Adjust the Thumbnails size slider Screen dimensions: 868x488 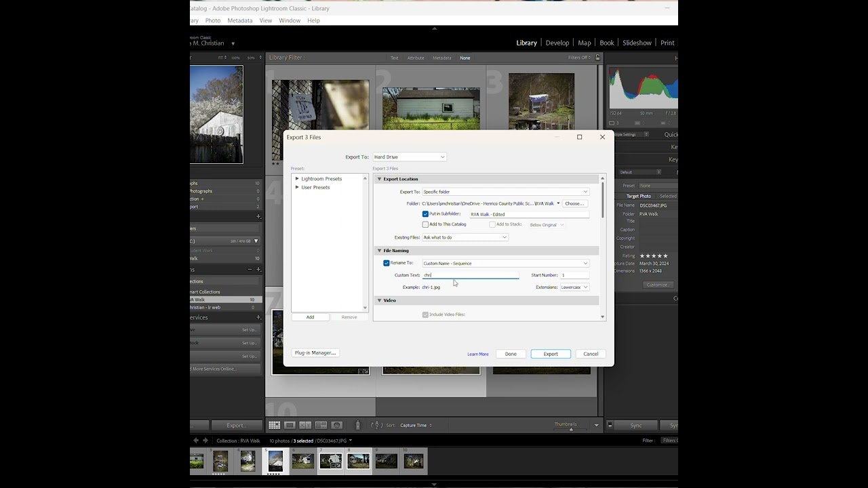point(571,428)
